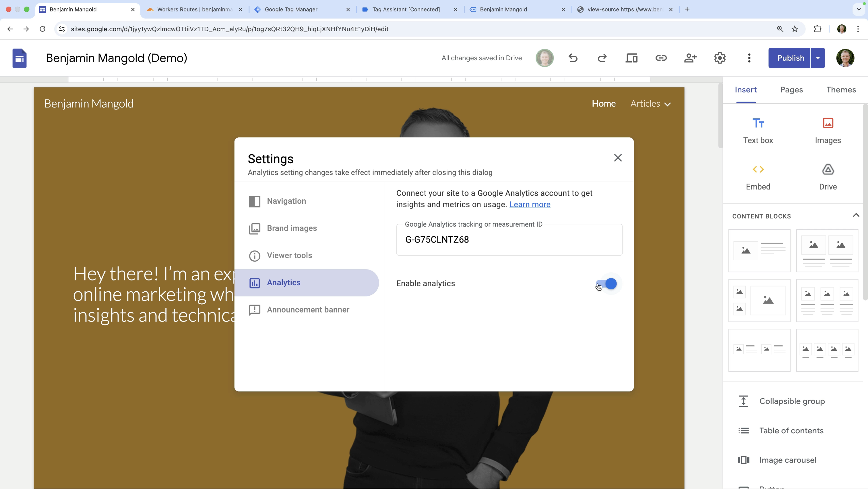The width and height of the screenshot is (868, 489).
Task: Insert from Drive
Action: point(828,177)
